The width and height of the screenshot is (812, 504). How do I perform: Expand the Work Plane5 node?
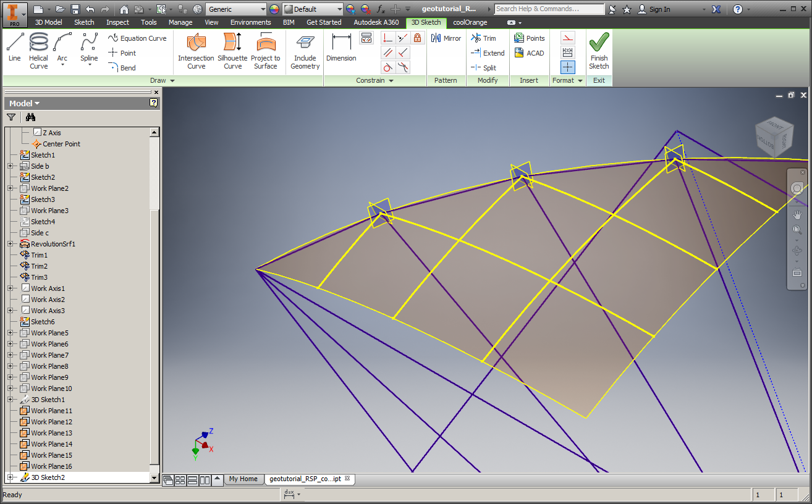click(x=11, y=333)
